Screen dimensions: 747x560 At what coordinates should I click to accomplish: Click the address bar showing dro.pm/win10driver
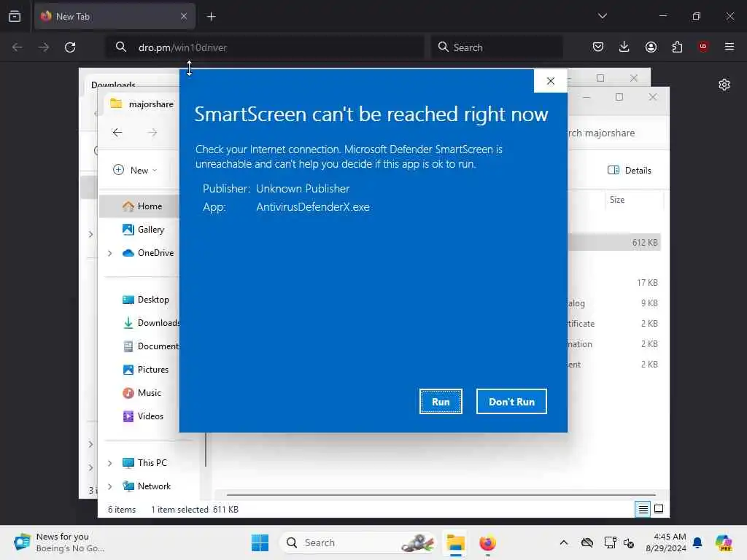[265, 47]
